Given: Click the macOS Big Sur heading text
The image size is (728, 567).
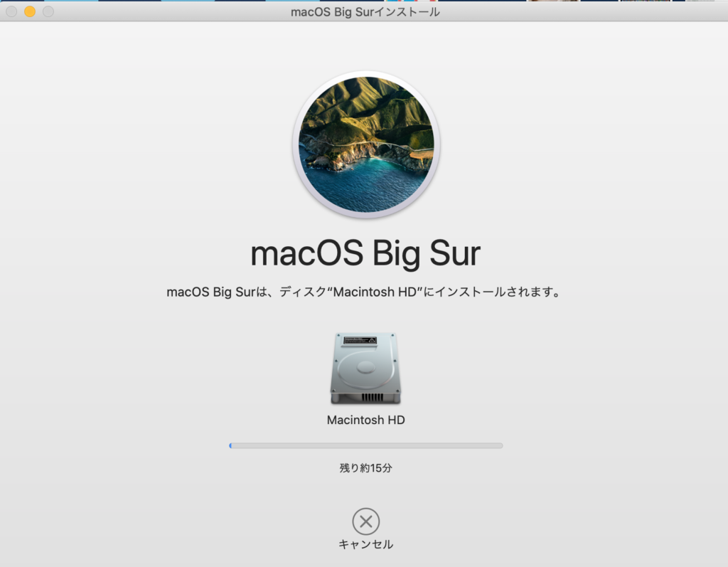Looking at the screenshot, I should click(365, 253).
